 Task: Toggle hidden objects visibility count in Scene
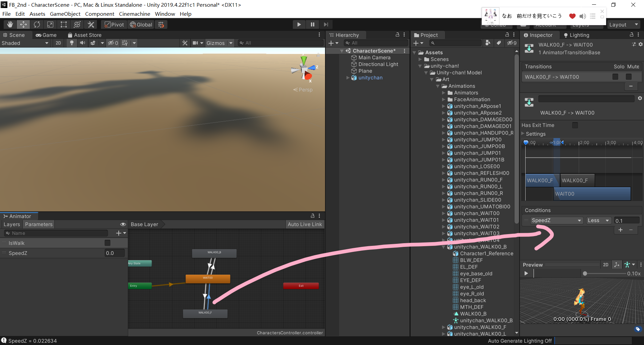point(113,43)
